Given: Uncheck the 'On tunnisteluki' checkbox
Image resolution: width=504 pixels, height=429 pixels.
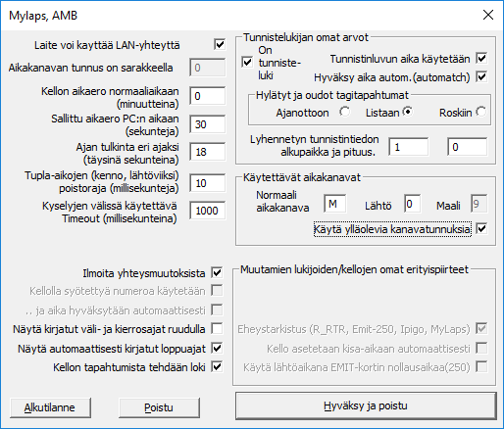Looking at the screenshot, I should pos(247,62).
